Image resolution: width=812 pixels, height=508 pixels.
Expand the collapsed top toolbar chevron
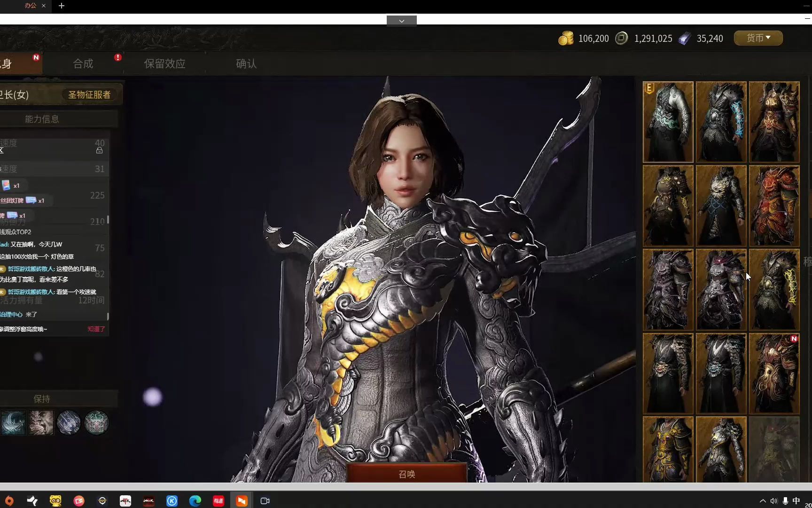coord(402,20)
